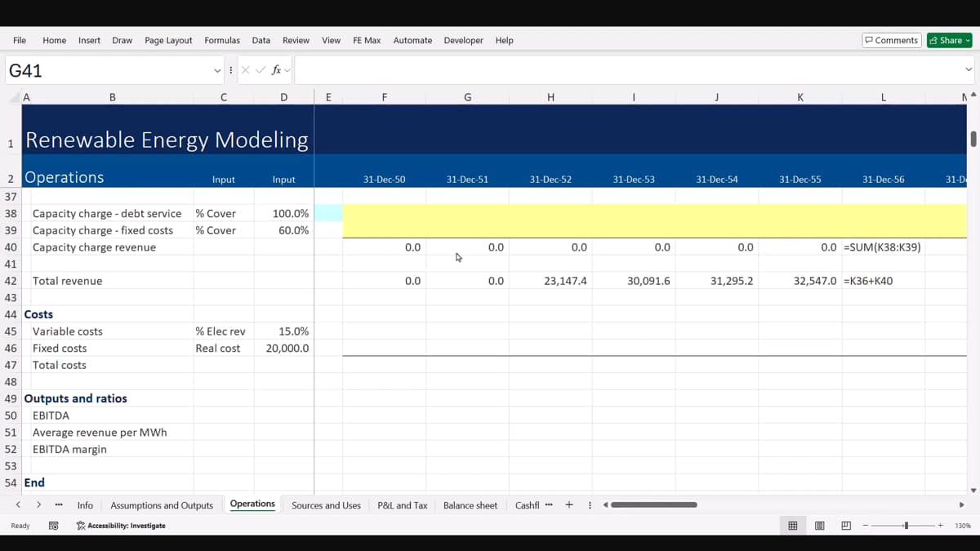Click the 60.0% input cell

click(x=283, y=230)
